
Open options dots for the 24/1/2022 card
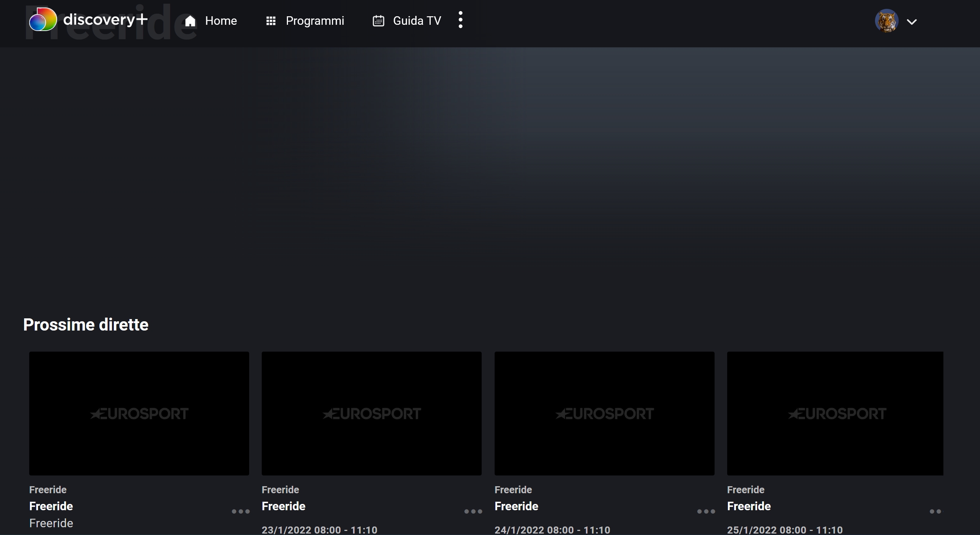point(706,511)
